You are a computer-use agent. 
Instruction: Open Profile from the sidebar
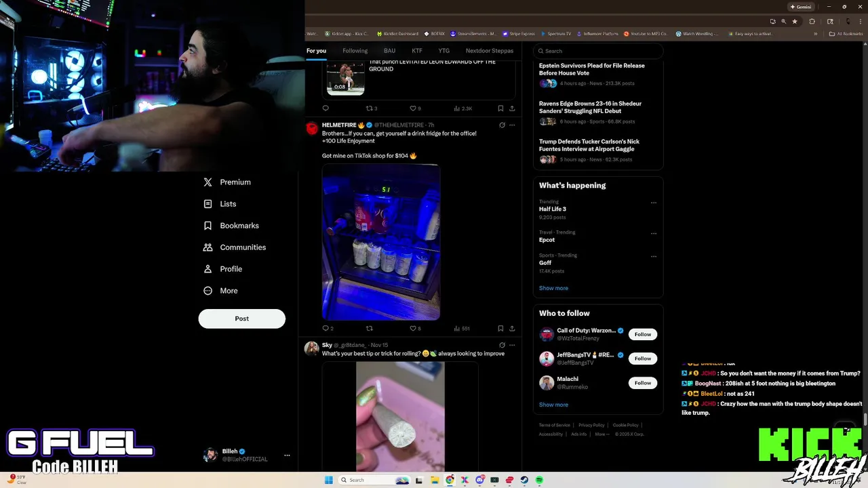tap(222, 269)
